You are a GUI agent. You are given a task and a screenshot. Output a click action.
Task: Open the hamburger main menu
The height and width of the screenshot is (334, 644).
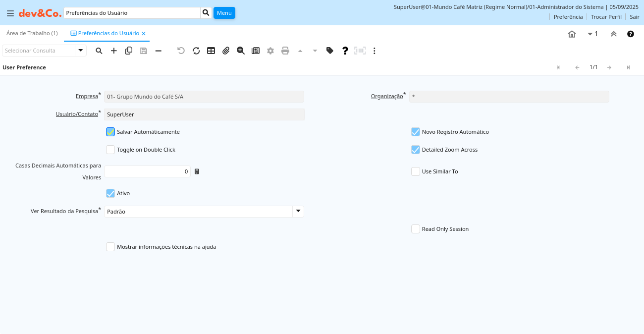click(x=10, y=13)
